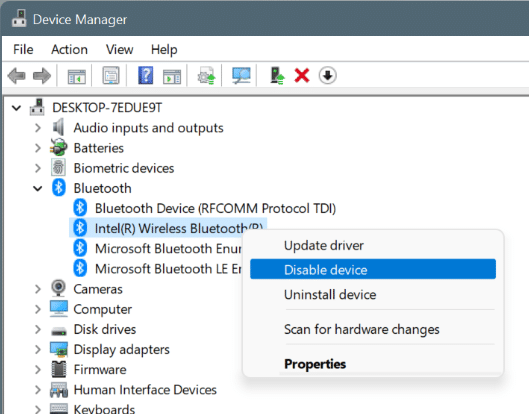This screenshot has height=414, width=529.
Task: Select Microsoft Bluetooth Enumerator entry
Action: tap(168, 249)
